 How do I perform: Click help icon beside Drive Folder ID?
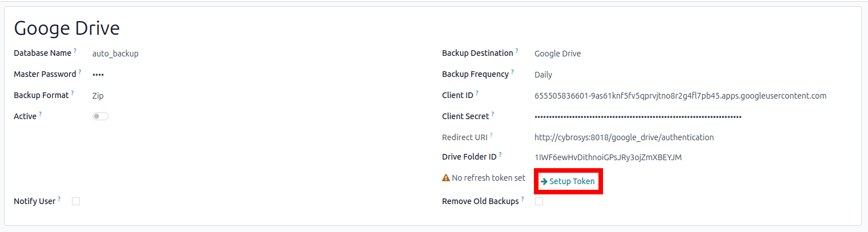click(500, 155)
